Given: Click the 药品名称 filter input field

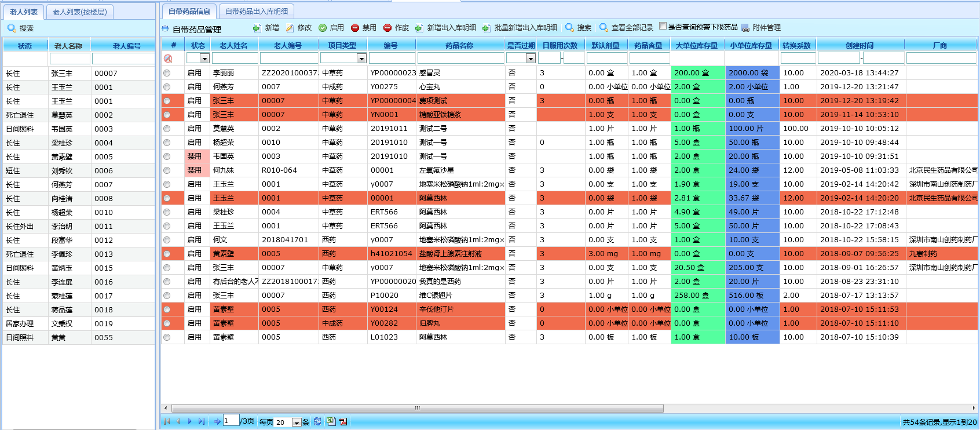Looking at the screenshot, I should (460, 59).
